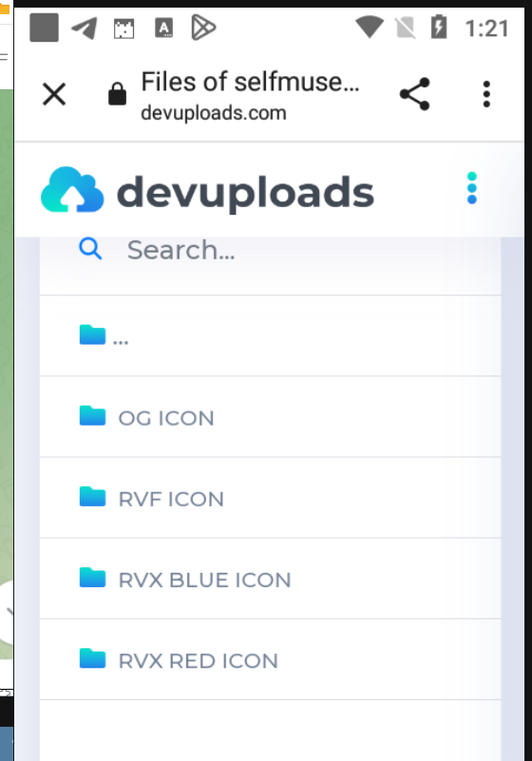This screenshot has height=761, width=532.
Task: Open the RVX RED ICON folder
Action: tap(270, 660)
